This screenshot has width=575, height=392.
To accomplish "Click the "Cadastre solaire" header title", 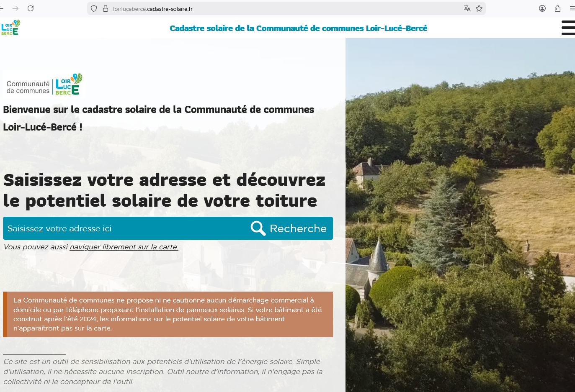I will coord(298,28).
